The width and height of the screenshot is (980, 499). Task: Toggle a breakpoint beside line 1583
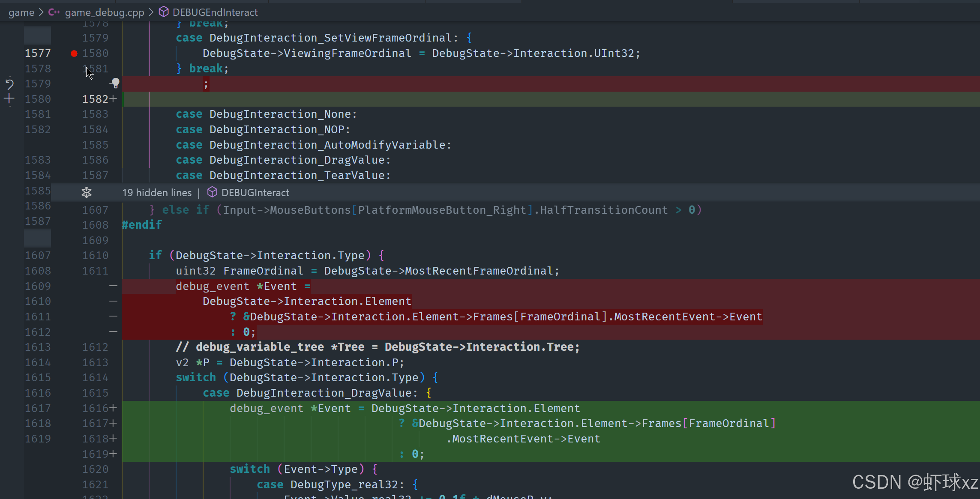(74, 114)
